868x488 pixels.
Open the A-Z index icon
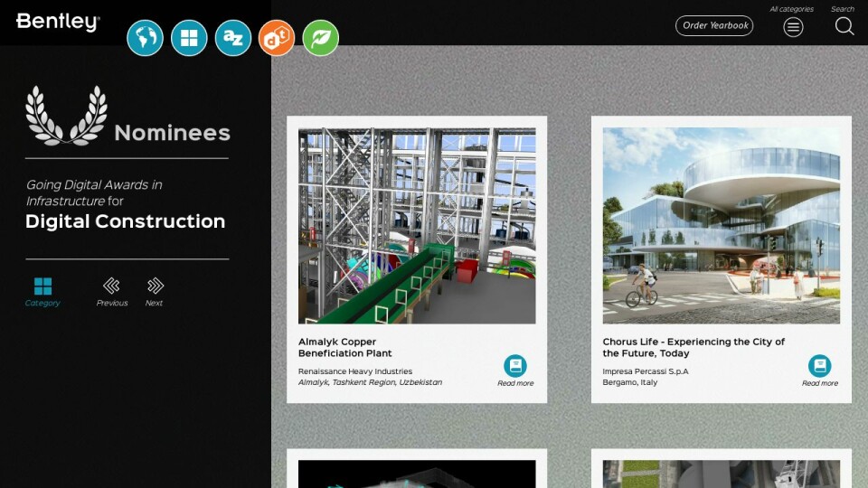coord(233,38)
